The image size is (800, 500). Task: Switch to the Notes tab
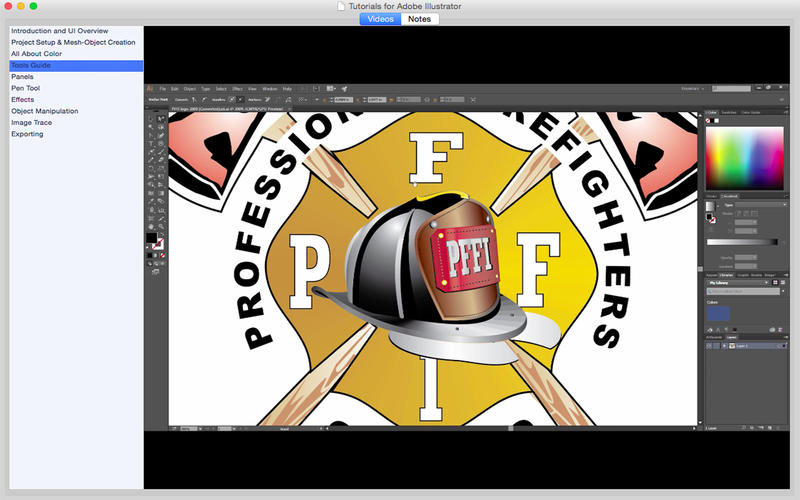[419, 19]
